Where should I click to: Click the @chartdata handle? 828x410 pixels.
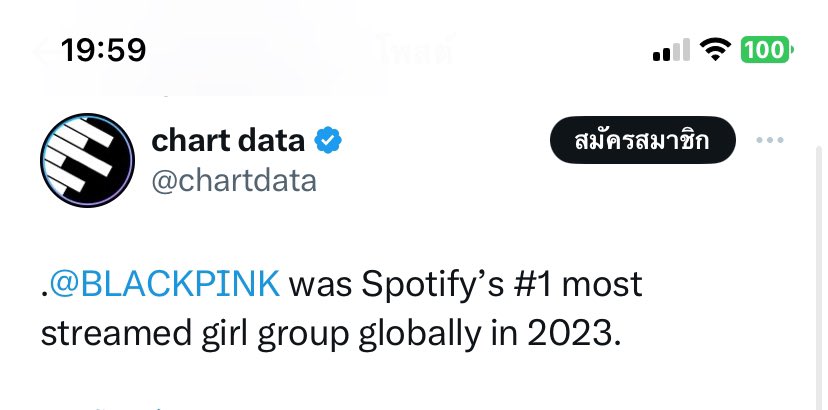pyautogui.click(x=234, y=181)
